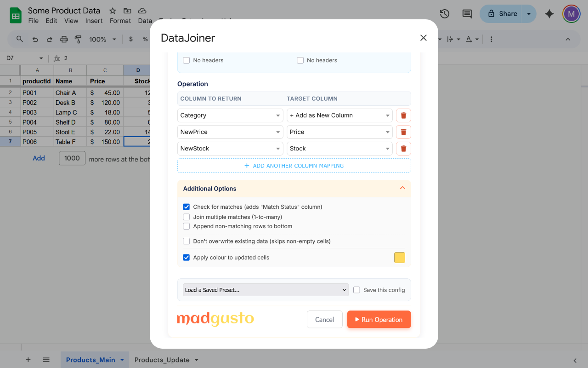
Task: Click 'Add another column mapping'
Action: (294, 166)
